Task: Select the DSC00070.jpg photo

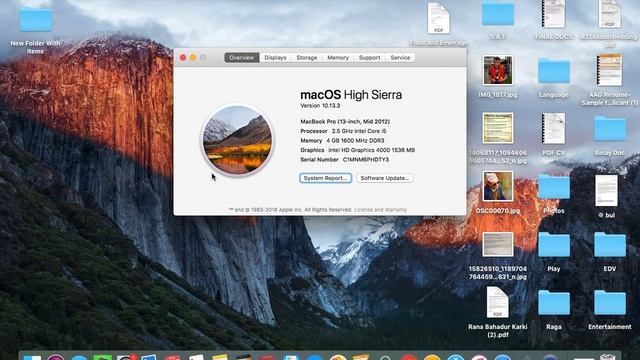Action: (x=498, y=186)
